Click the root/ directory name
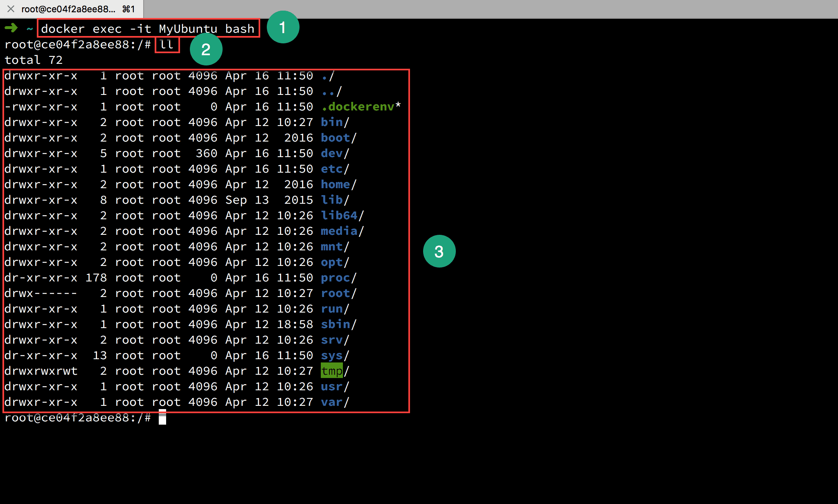The height and width of the screenshot is (504, 838). [x=339, y=293]
